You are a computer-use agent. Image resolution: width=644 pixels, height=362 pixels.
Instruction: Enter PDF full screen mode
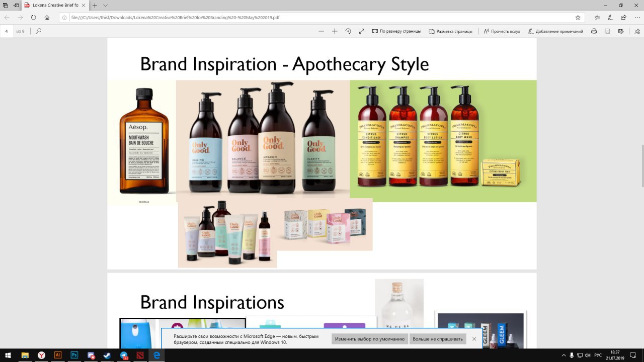(361, 31)
